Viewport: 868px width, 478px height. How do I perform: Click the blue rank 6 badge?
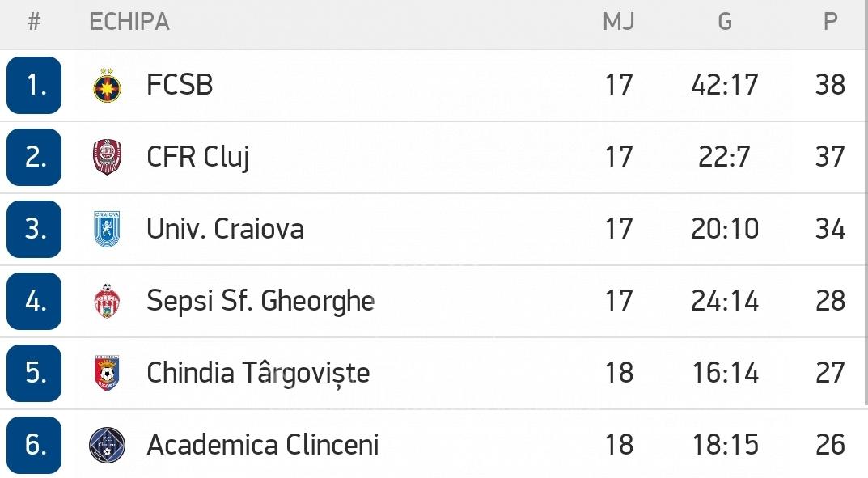(34, 445)
